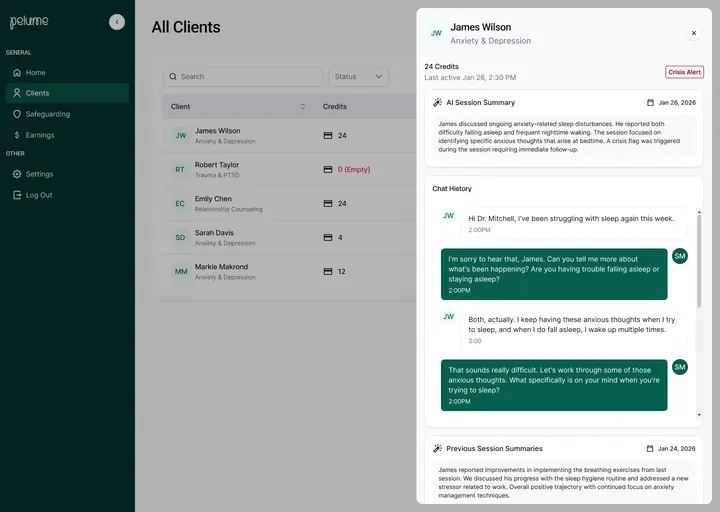Click the Safeguarding shield icon

coord(17,114)
